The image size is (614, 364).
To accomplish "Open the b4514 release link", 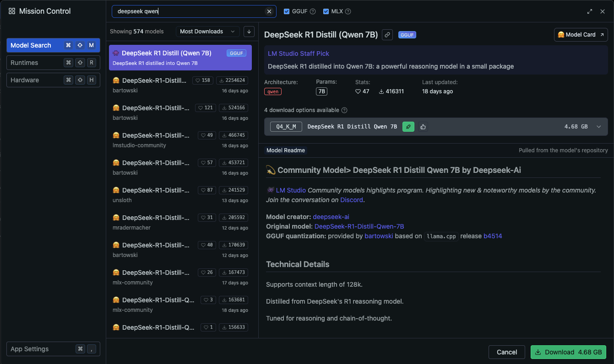I will point(493,236).
